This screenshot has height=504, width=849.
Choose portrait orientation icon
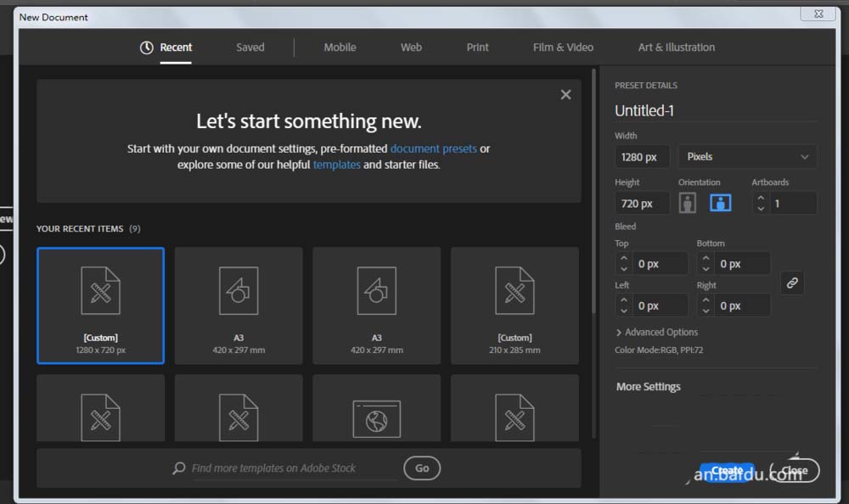pyautogui.click(x=688, y=204)
